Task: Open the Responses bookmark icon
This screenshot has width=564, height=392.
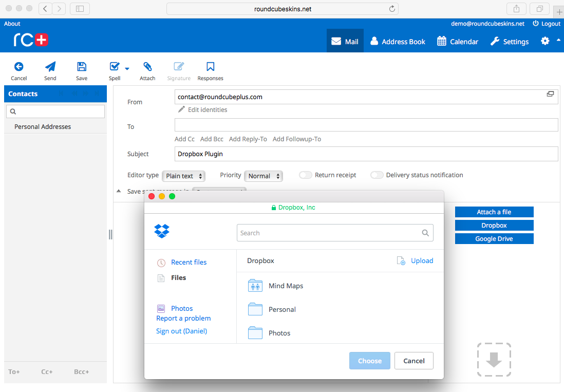Action: point(211,67)
